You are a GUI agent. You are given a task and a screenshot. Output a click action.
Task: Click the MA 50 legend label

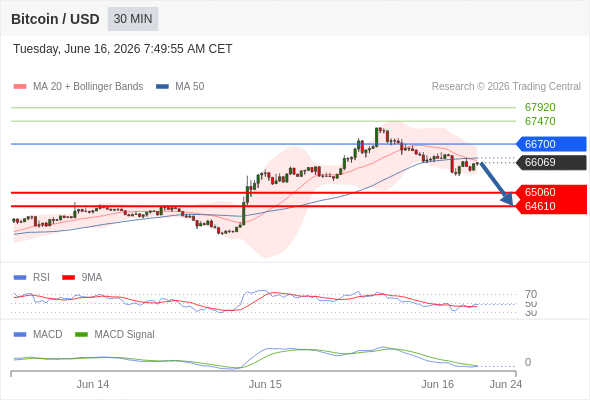[190, 87]
